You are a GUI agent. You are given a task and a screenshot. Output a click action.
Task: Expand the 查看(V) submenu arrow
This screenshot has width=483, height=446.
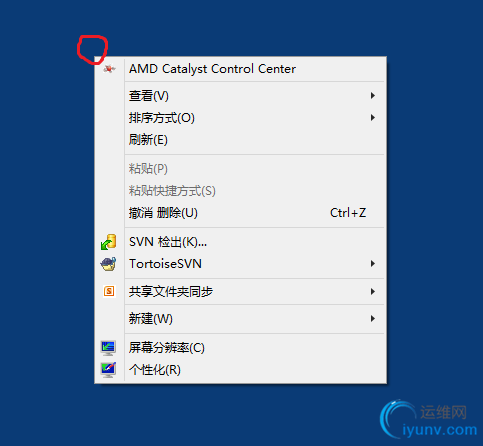[x=373, y=96]
